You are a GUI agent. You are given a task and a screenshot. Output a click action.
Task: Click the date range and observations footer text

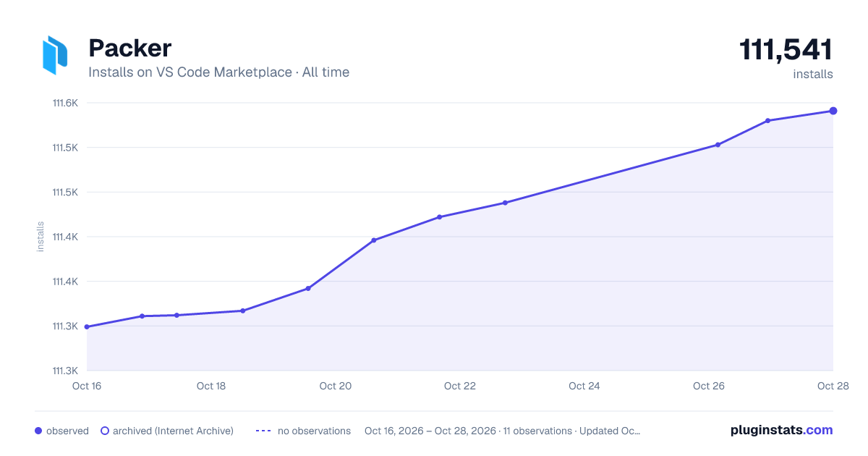click(502, 431)
